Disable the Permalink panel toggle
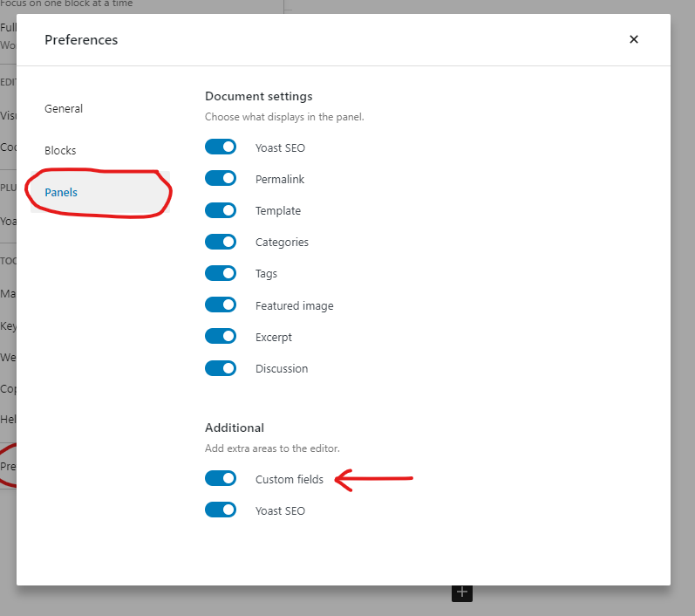This screenshot has height=616, width=695. [221, 179]
